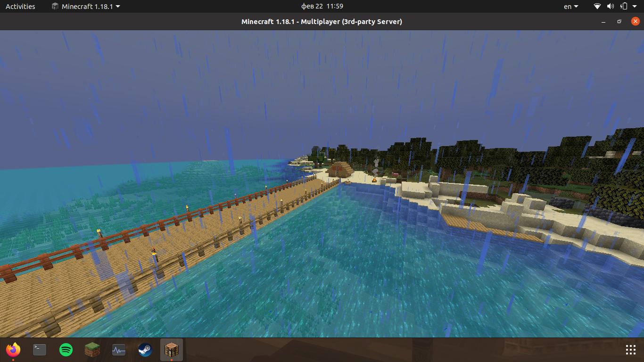The image size is (644, 362).
Task: Expand the system menu arrow
Action: click(635, 7)
